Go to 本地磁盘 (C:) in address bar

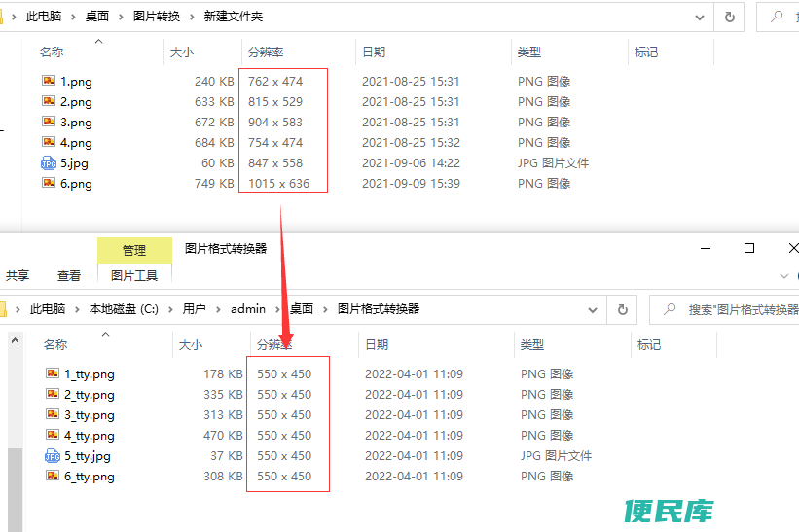(124, 309)
